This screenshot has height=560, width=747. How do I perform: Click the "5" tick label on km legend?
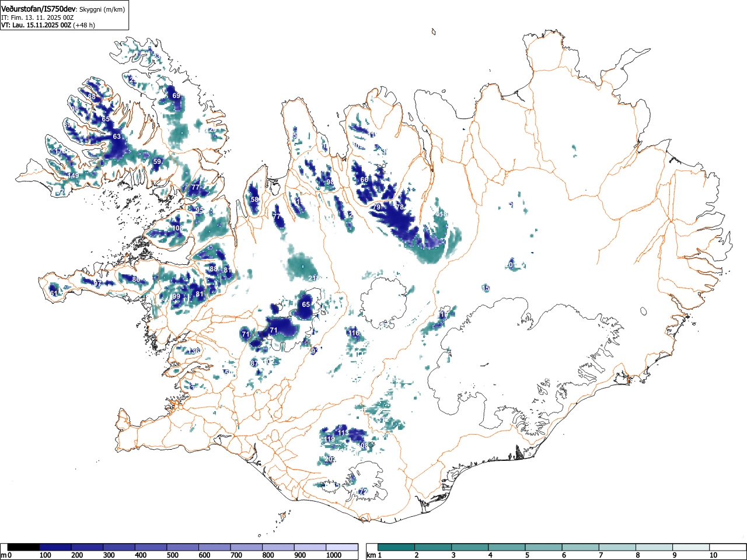(527, 555)
